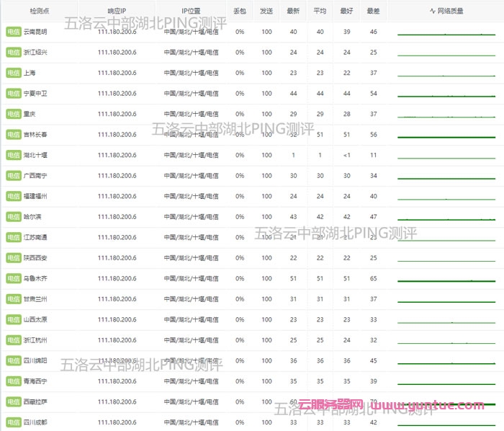The width and height of the screenshot is (504, 431).
Task: Sort table by 丢包 column header
Action: point(240,12)
